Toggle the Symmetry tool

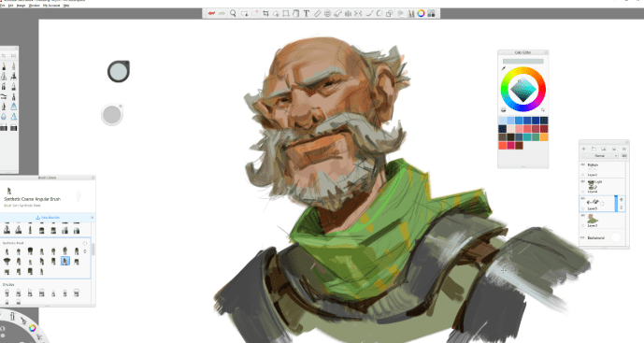(348, 14)
